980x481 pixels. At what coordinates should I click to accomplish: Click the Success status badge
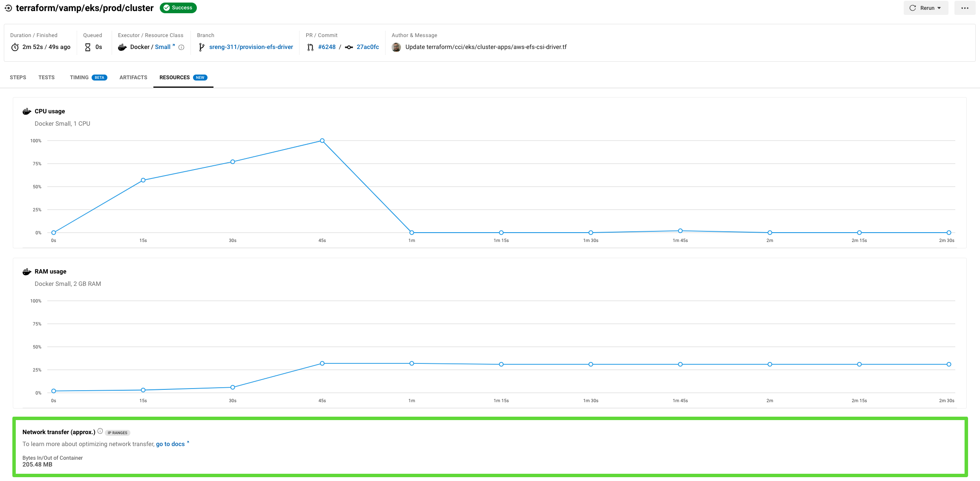[179, 8]
